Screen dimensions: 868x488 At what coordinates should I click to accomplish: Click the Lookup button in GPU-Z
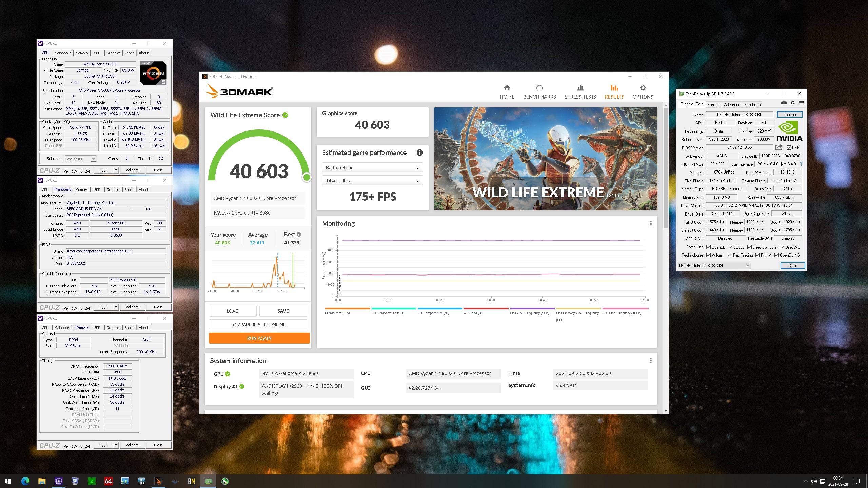(x=790, y=114)
